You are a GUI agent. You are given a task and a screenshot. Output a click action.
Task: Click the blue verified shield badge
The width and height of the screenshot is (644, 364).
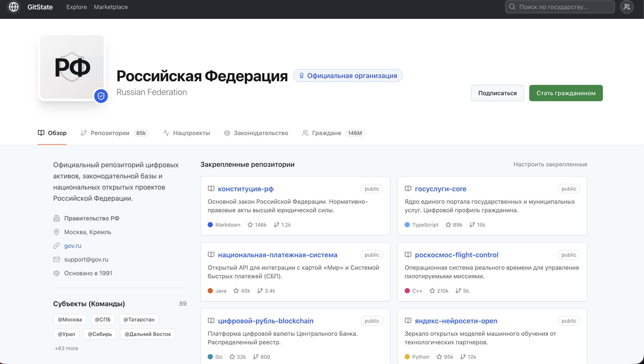click(101, 96)
